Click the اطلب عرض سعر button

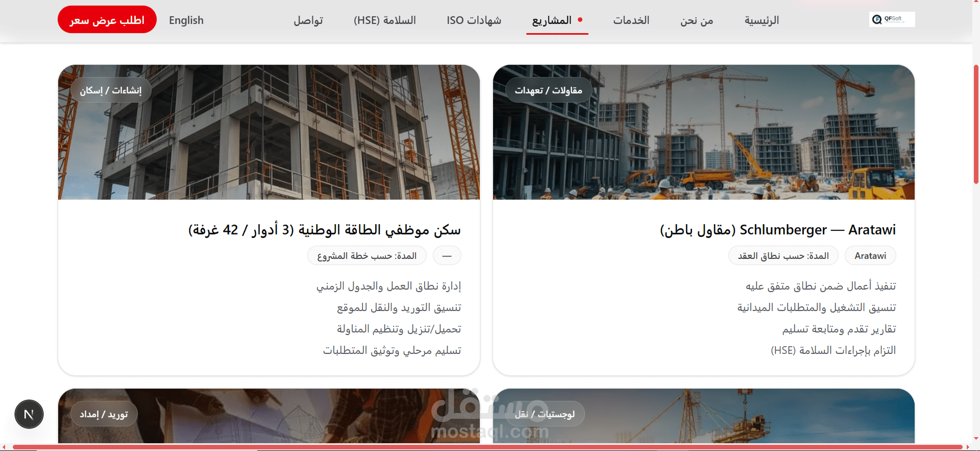coord(107,19)
